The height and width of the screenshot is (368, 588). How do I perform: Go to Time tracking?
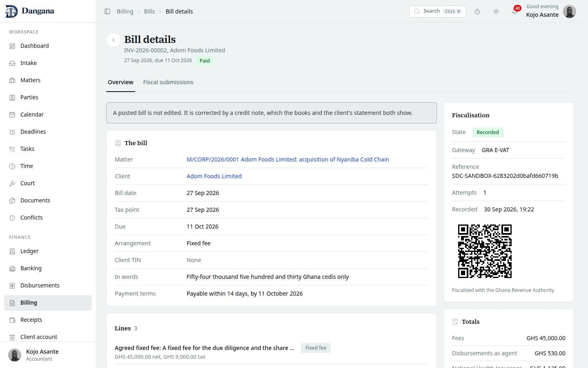tap(48, 166)
